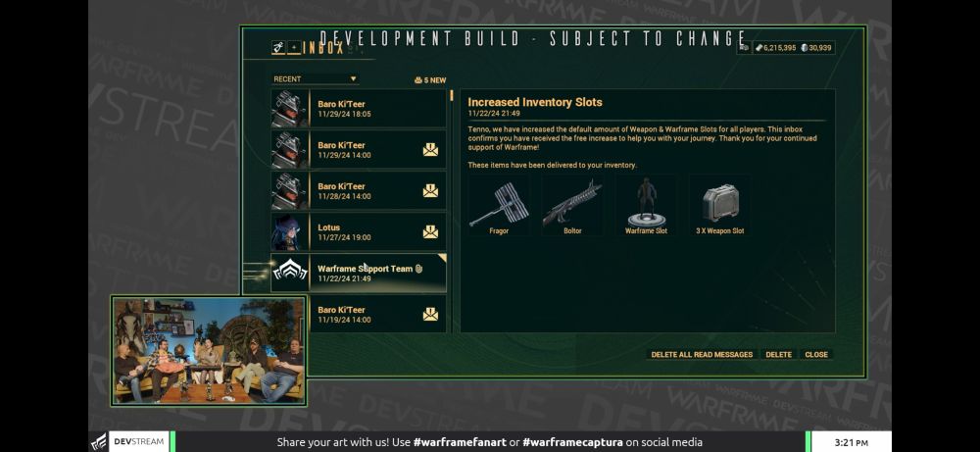Screen dimensions: 980x452
Task: Click the DELETE button
Action: point(779,355)
